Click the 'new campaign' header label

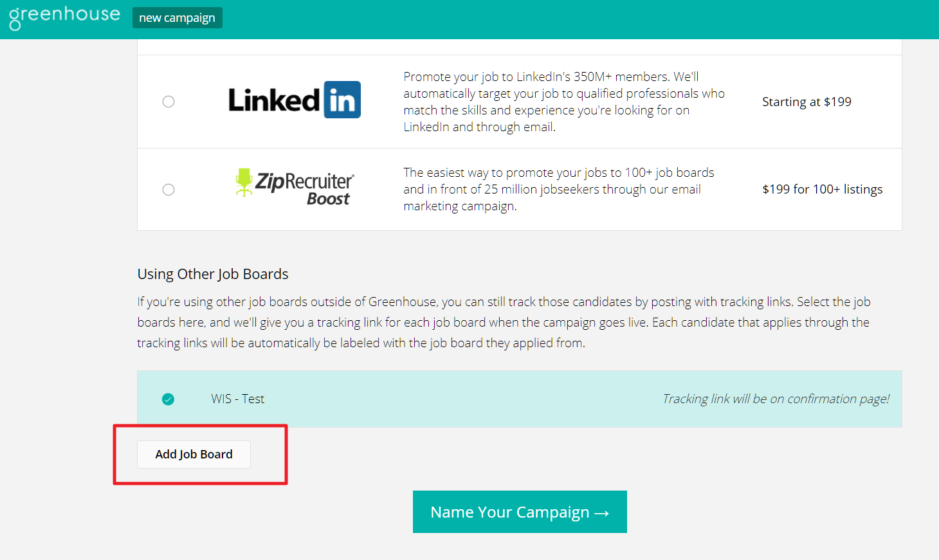(177, 18)
